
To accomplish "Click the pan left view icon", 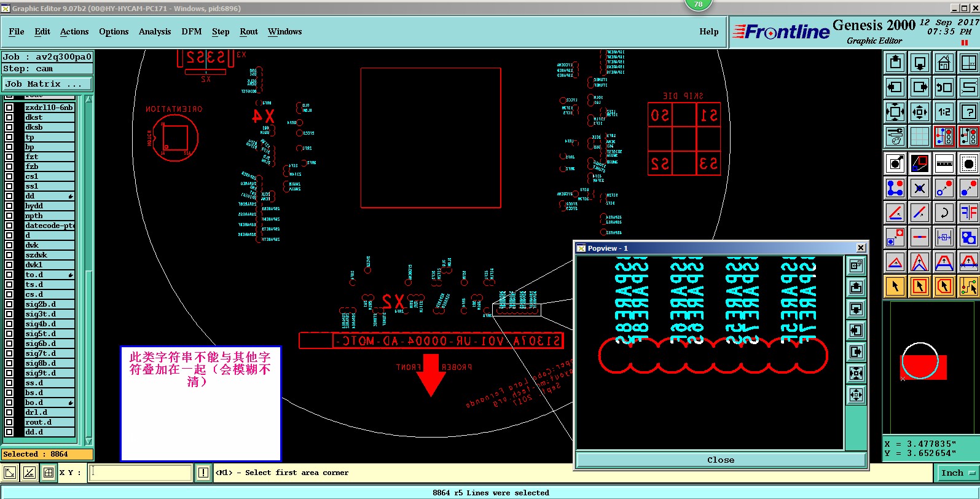I will (895, 87).
